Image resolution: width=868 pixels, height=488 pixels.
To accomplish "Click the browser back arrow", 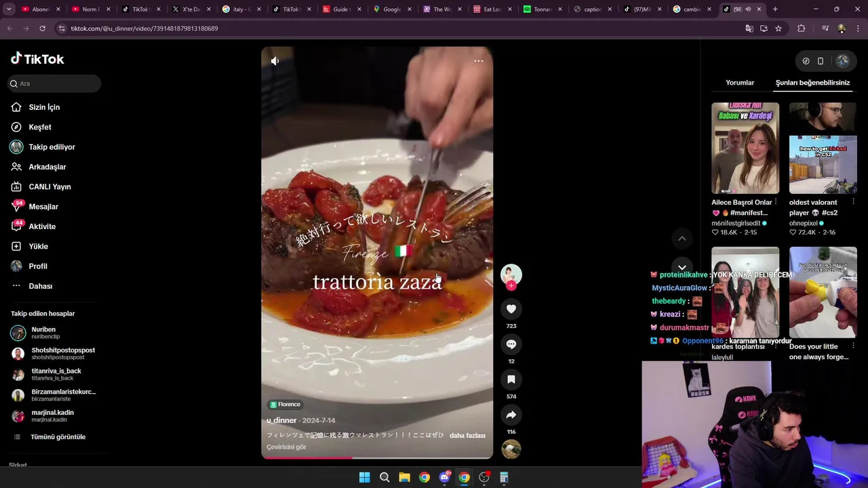I will pos(9,28).
